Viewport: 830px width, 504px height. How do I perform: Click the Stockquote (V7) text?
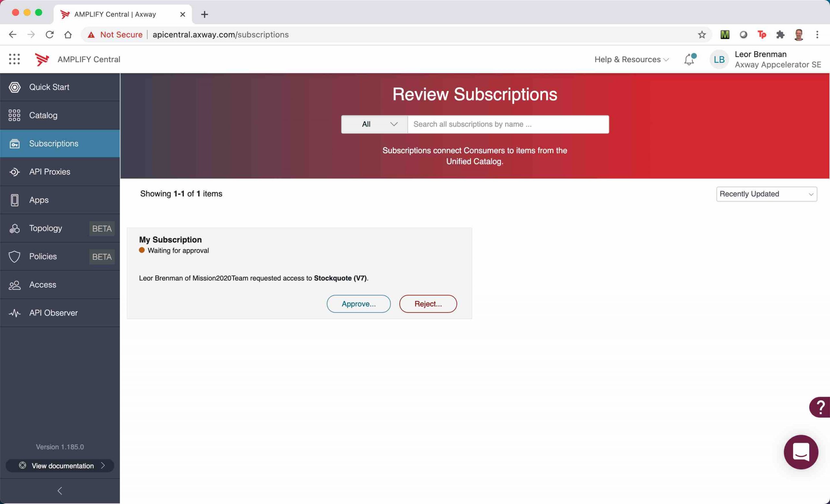(340, 278)
